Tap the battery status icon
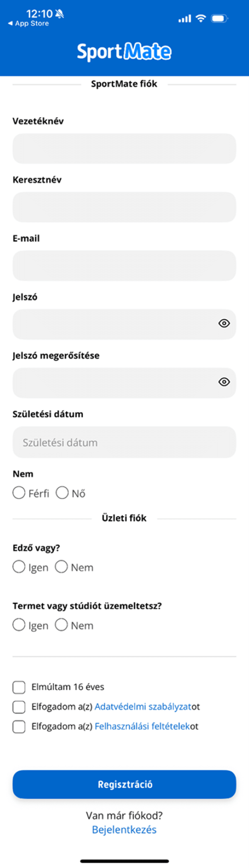 tap(219, 18)
